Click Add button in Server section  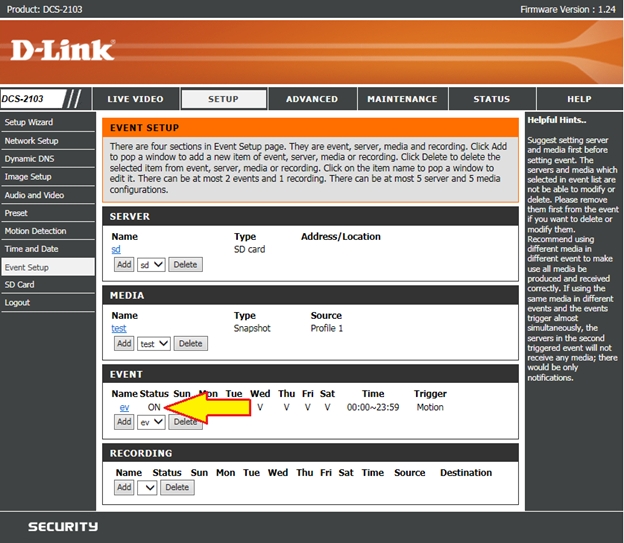(123, 265)
